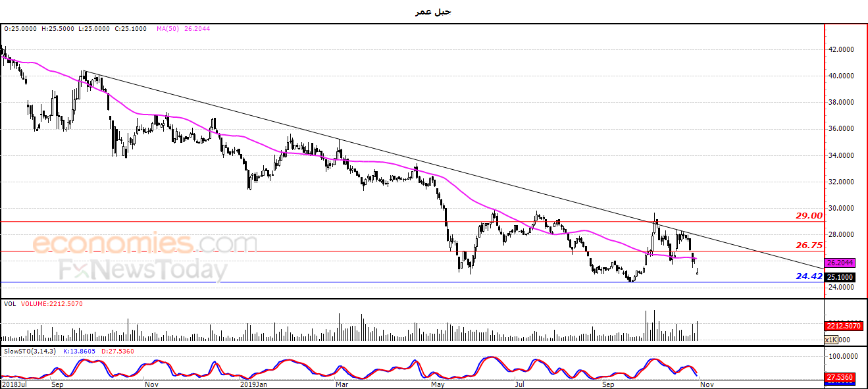
Task: Click the magenta 26.2044 MA price tag
Action: pos(840,262)
